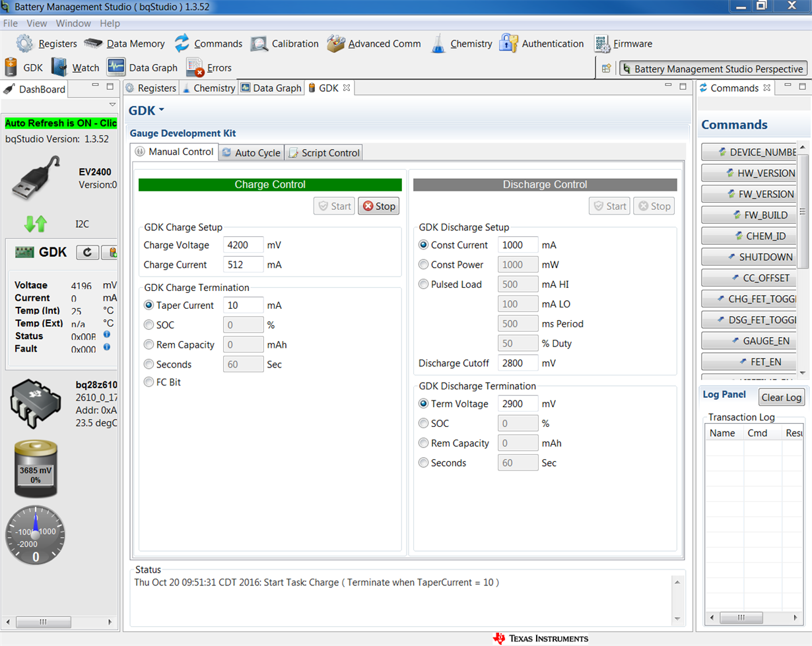Screen dimensions: 812x646
Task: Open the Errors tool
Action: 209,67
